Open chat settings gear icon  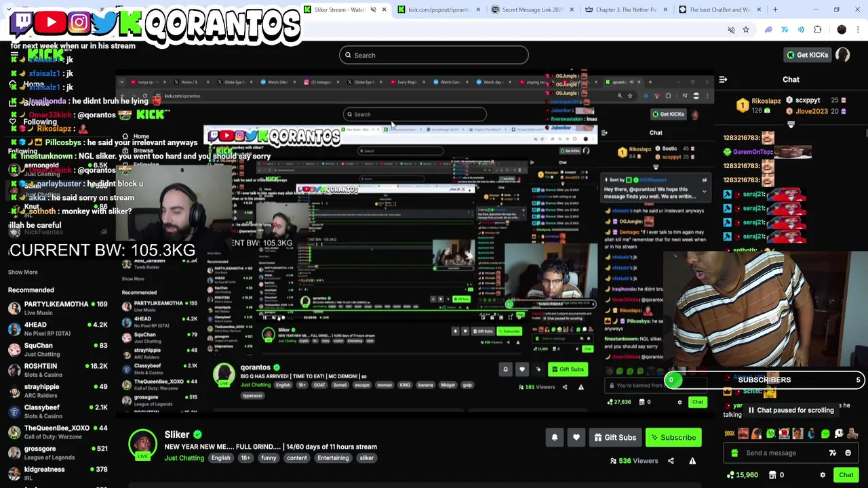tap(823, 475)
